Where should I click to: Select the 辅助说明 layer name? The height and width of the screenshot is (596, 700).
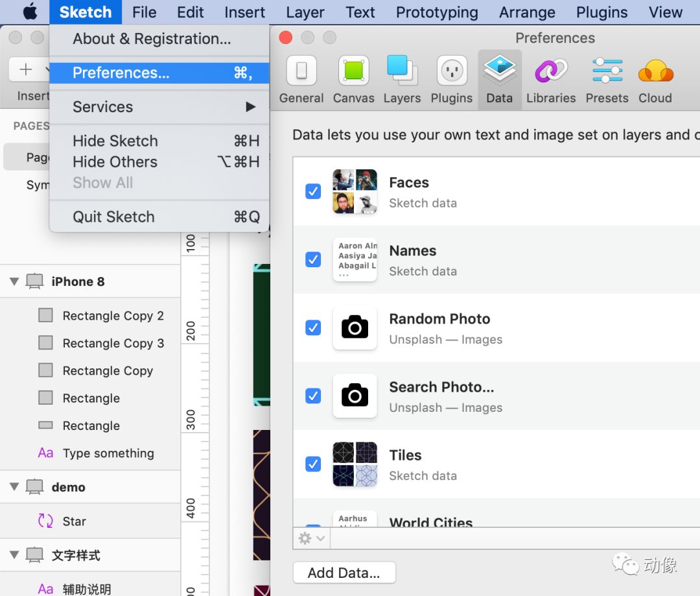click(87, 590)
